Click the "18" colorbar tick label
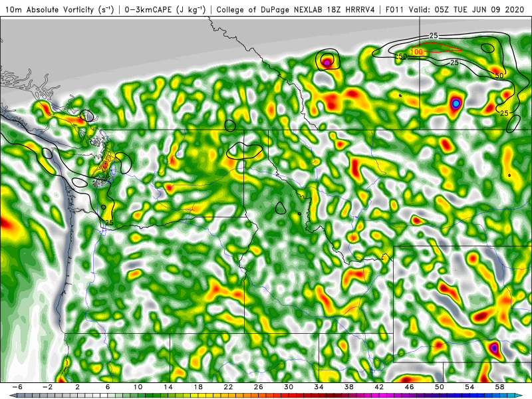The width and height of the screenshot is (532, 399). click(198, 387)
